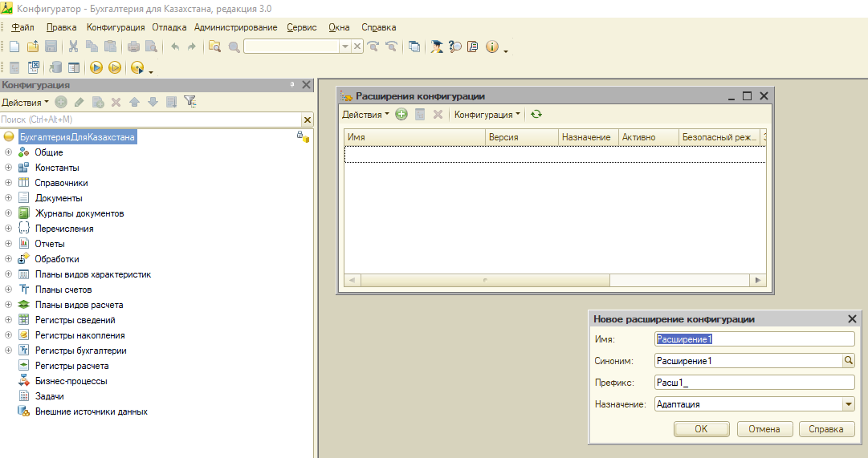The height and width of the screenshot is (458, 868).
Task: Click the windows list icon in toolbar
Action: coord(414,47)
